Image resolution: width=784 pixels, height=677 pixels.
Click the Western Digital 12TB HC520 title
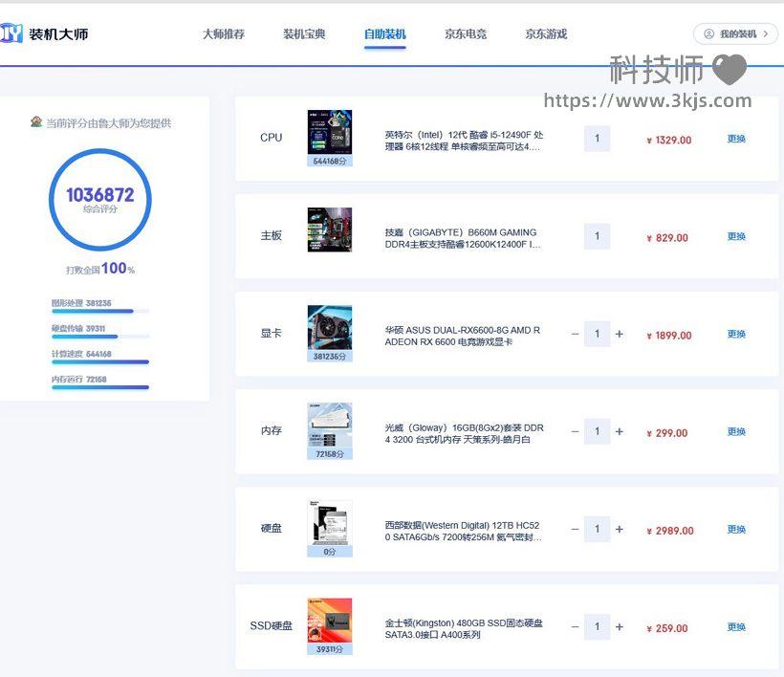coord(463,531)
